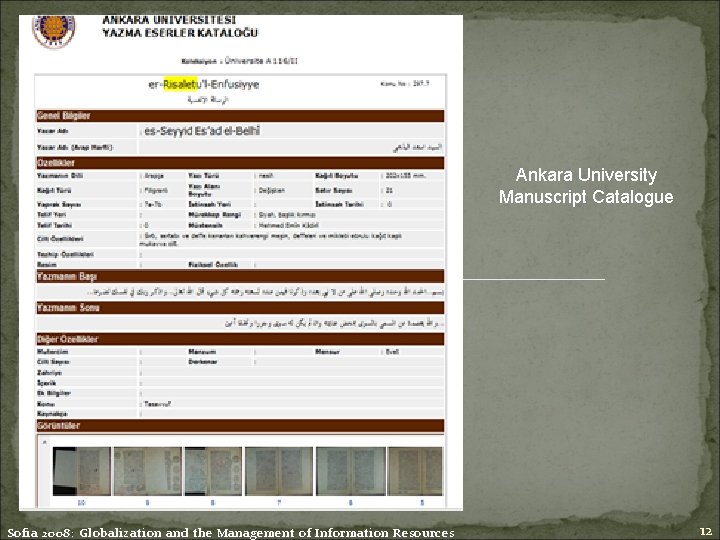Click the Arabic explicit line under Yazmanın Sonu
Viewport: 720px width, 540px height.
[x=334, y=324]
